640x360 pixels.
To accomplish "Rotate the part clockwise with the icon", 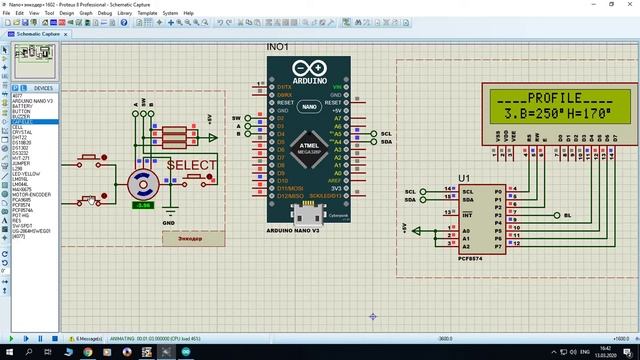I will (5, 254).
